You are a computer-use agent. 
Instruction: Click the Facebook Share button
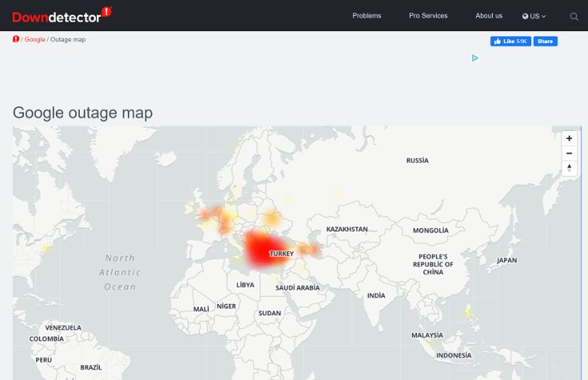click(545, 42)
